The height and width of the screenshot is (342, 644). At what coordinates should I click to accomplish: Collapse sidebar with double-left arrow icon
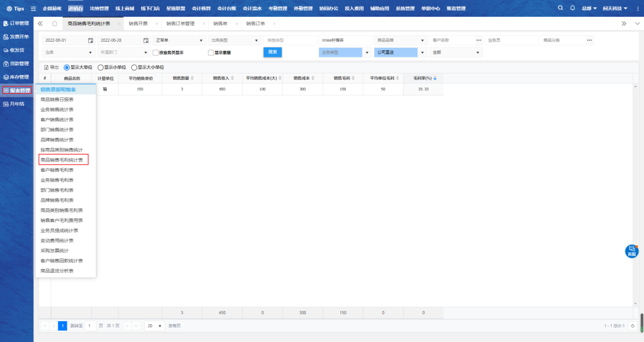click(x=40, y=23)
